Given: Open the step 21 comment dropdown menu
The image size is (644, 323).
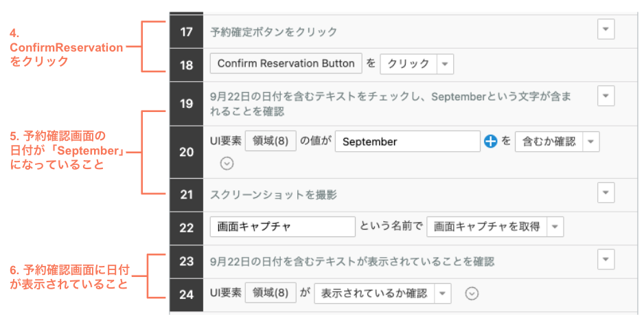Looking at the screenshot, I should [x=606, y=192].
